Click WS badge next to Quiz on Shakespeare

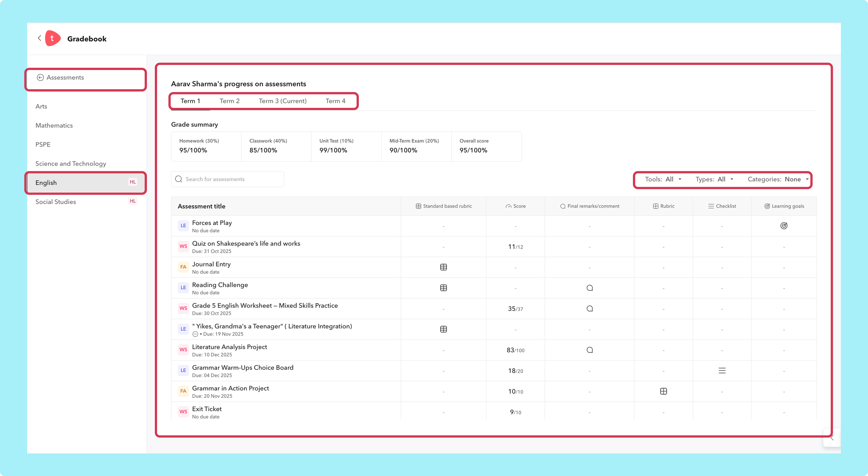[x=183, y=246]
